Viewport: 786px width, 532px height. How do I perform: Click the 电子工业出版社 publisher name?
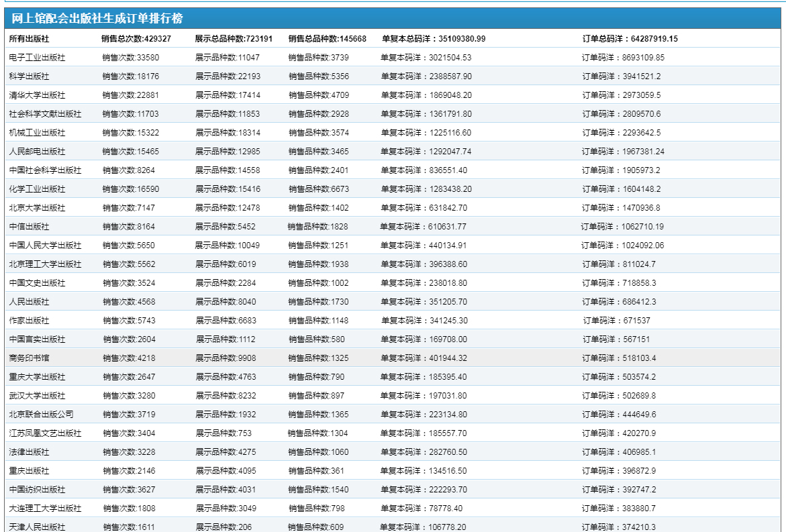(x=37, y=58)
